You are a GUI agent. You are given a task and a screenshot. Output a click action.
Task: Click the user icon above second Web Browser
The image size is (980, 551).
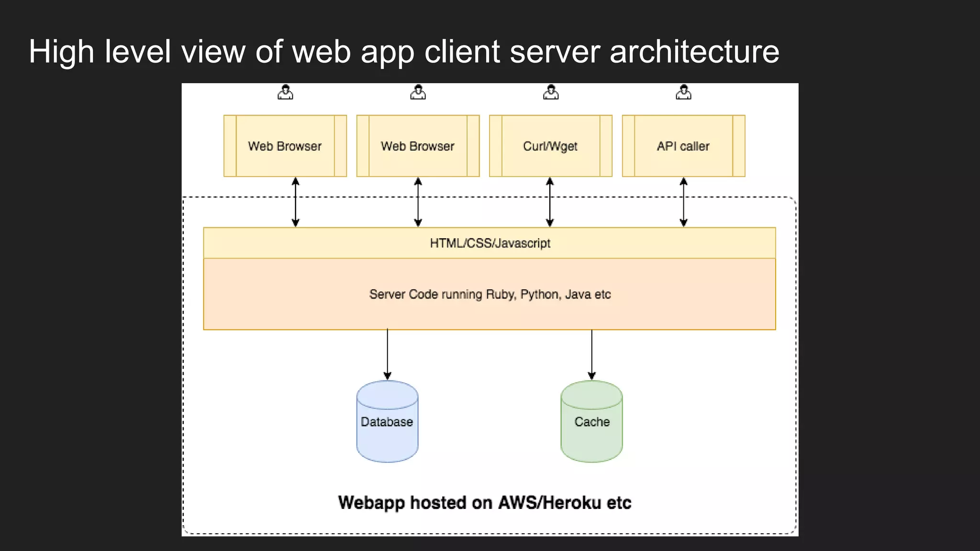point(418,92)
